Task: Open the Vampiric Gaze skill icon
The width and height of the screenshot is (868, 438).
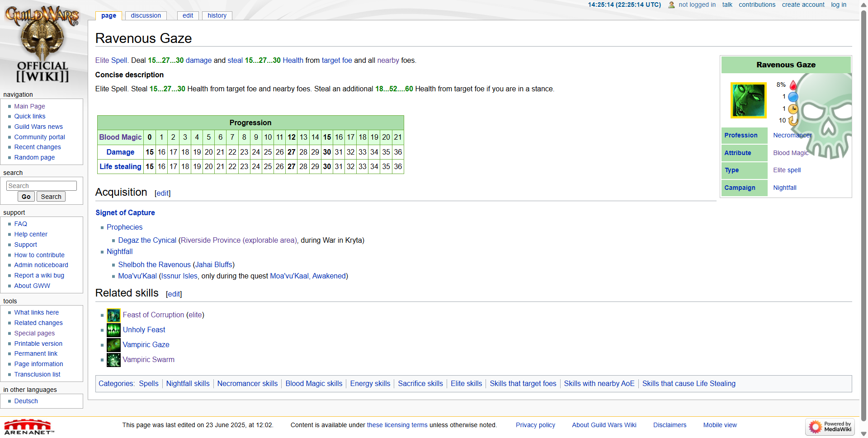Action: (x=113, y=345)
